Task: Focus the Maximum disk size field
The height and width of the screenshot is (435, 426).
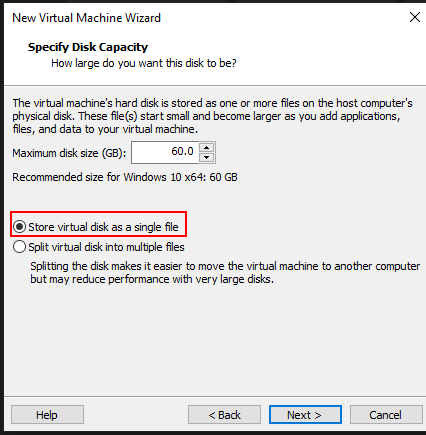Action: pos(165,152)
